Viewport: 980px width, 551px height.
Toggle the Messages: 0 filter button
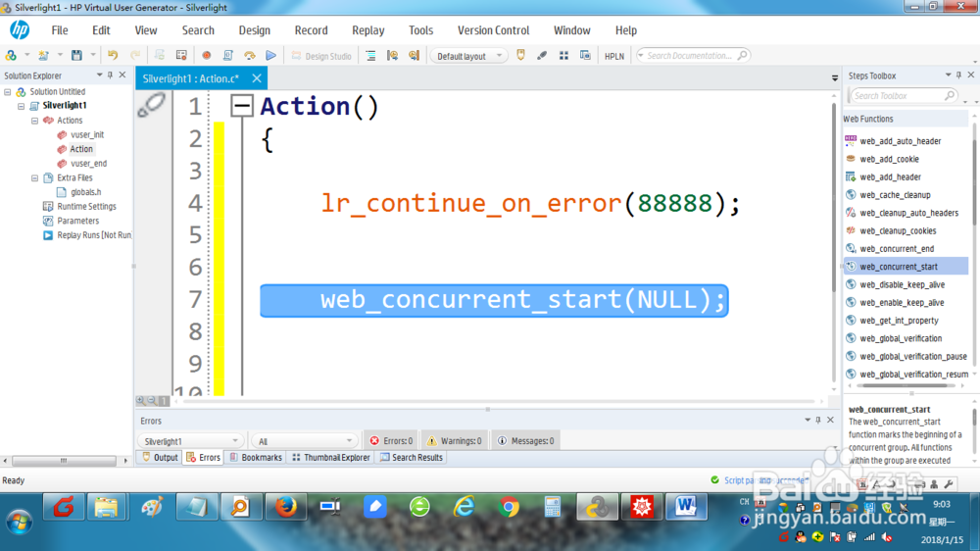click(x=525, y=441)
